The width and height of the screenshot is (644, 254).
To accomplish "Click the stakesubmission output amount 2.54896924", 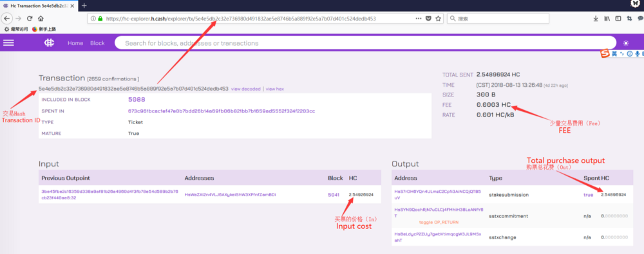I will tap(613, 194).
